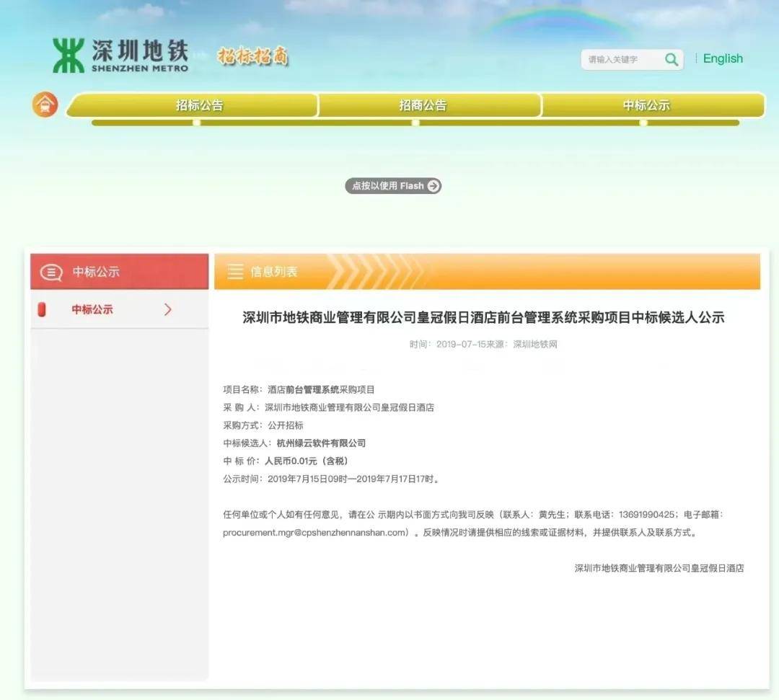Click the magnifier search icon

tap(672, 60)
